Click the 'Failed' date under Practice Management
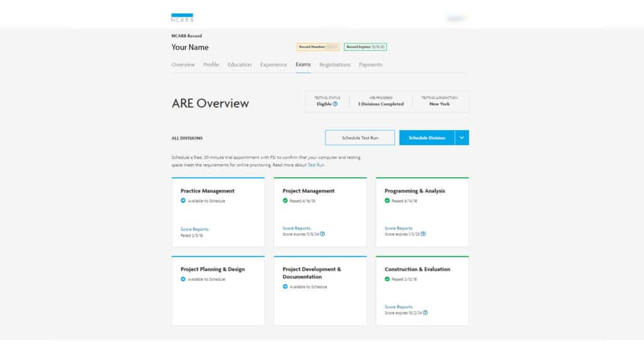This screenshot has width=644, height=362. [192, 236]
